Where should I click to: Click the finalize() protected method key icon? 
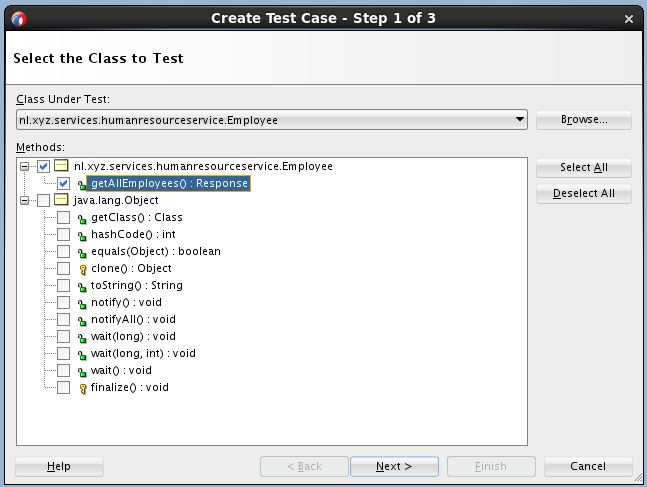[x=82, y=388]
